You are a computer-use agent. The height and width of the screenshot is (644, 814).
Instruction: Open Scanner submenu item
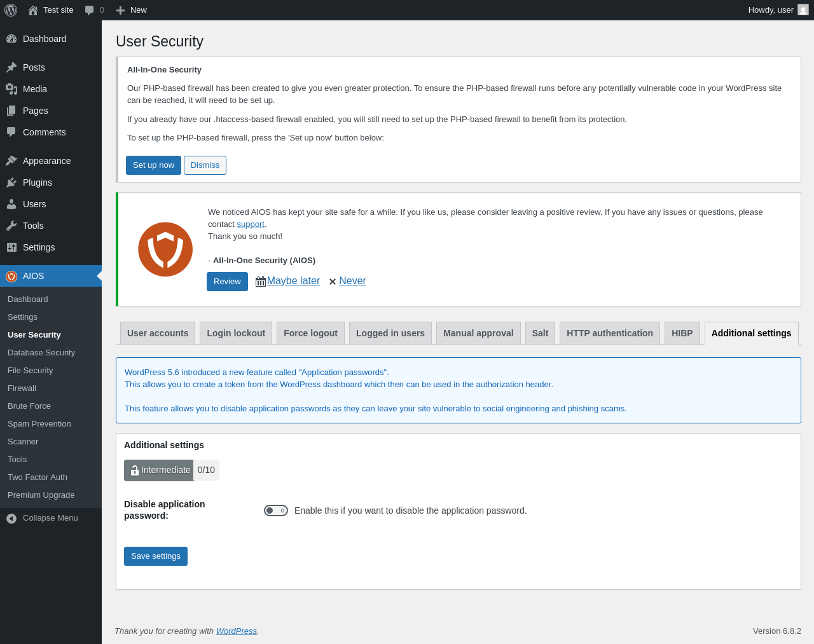click(x=51, y=442)
